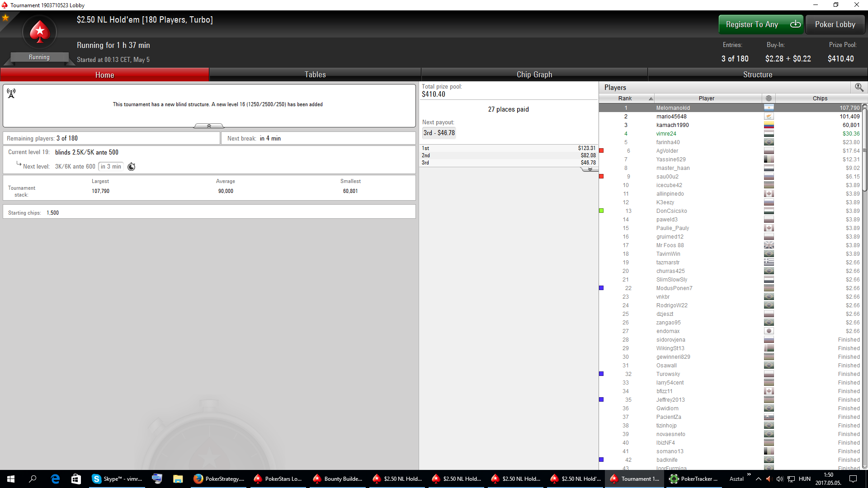This screenshot has width=868, height=488.
Task: Open player search magnifier icon
Action: pos(859,87)
